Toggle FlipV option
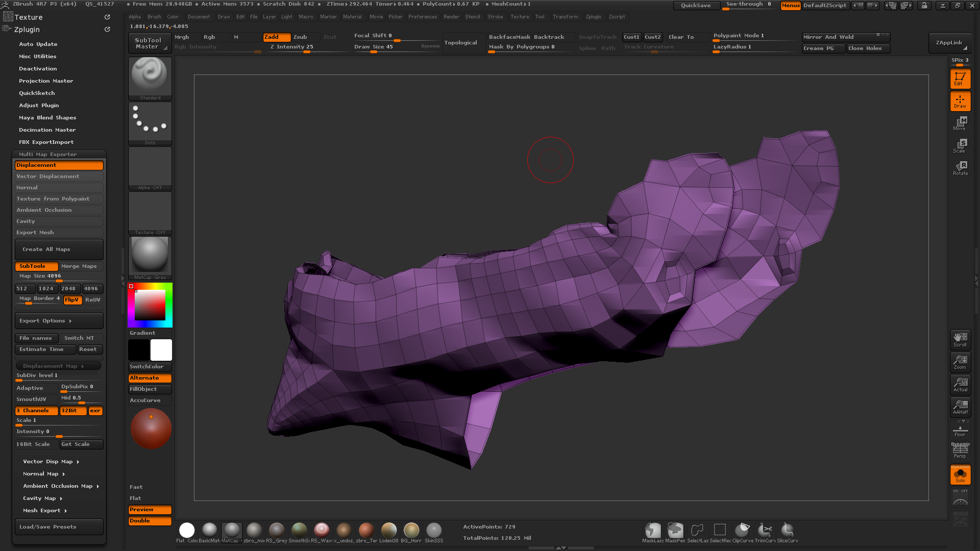 click(72, 300)
